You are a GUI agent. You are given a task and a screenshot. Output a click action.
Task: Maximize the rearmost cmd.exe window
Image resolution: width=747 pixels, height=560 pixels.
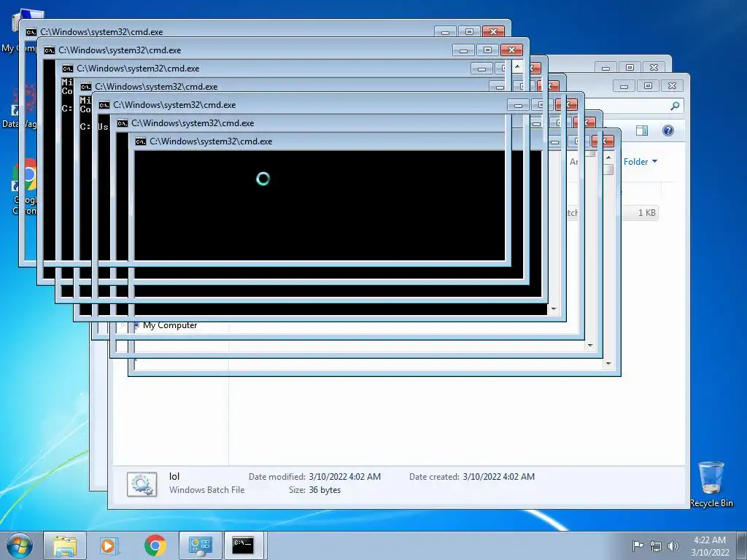click(x=469, y=31)
